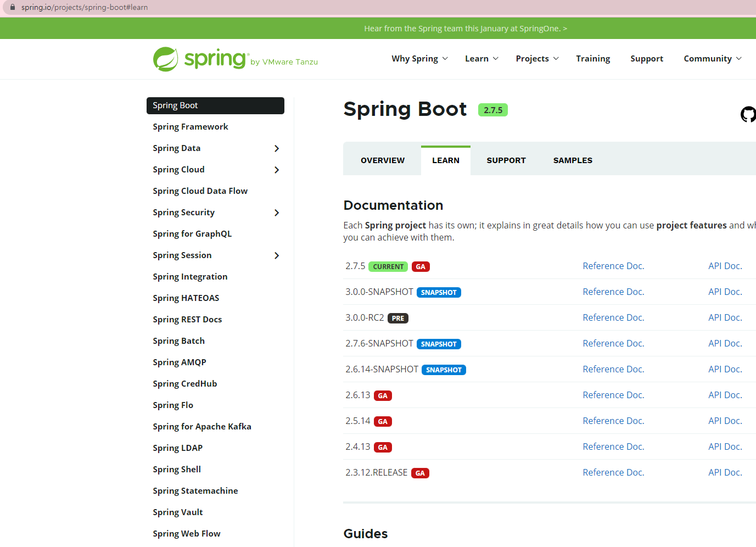Image resolution: width=756 pixels, height=547 pixels.
Task: Click the 2.6.14-SNAPSHOT version label
Action: [382, 369]
